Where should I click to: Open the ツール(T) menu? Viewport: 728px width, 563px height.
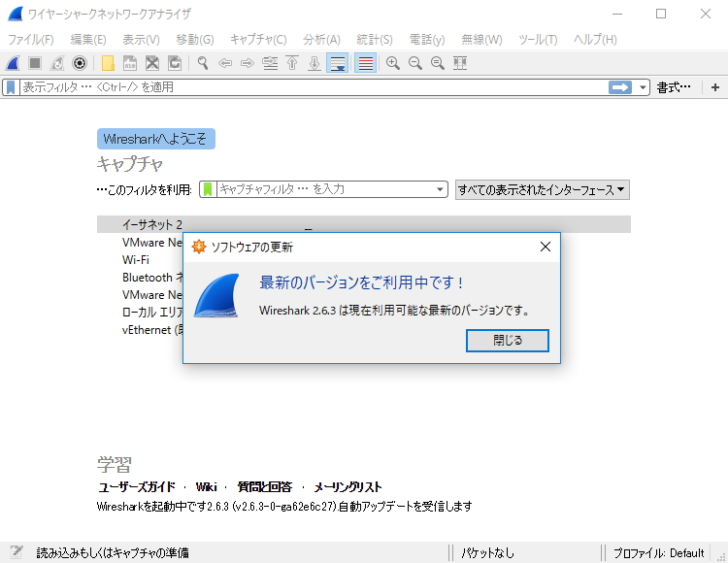(x=538, y=40)
